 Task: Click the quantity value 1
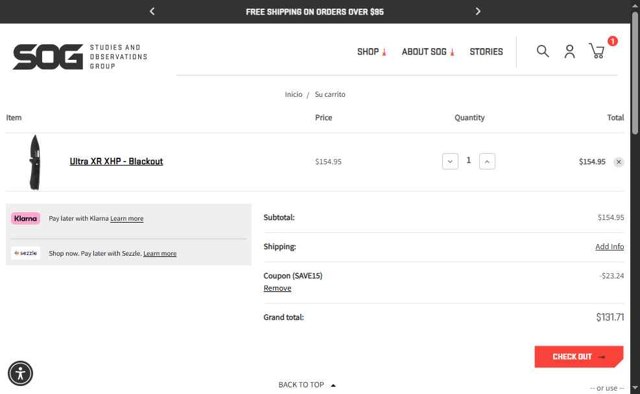pos(469,160)
